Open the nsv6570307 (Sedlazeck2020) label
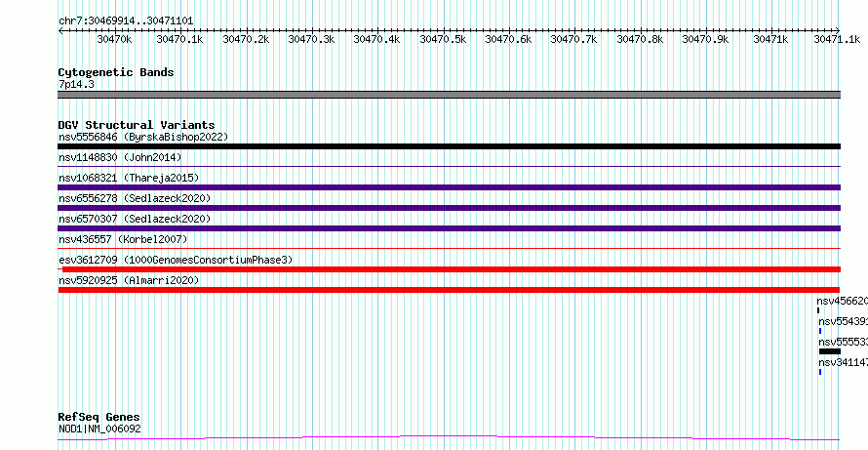 pos(135,219)
